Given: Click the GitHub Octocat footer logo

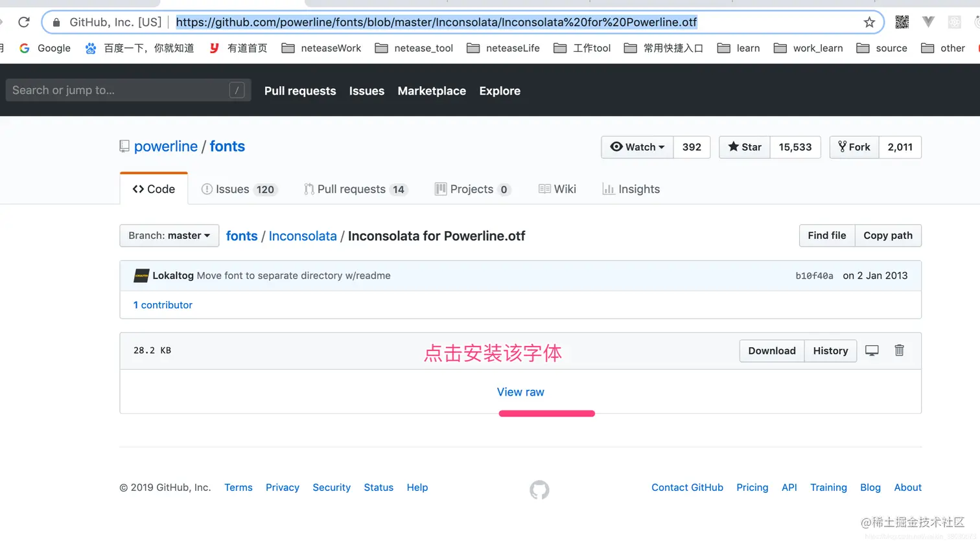Looking at the screenshot, I should coord(539,490).
